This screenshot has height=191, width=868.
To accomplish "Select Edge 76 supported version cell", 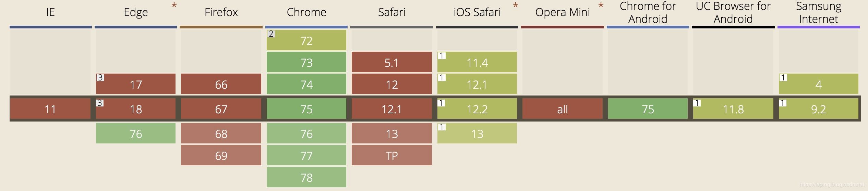I will click(136, 133).
